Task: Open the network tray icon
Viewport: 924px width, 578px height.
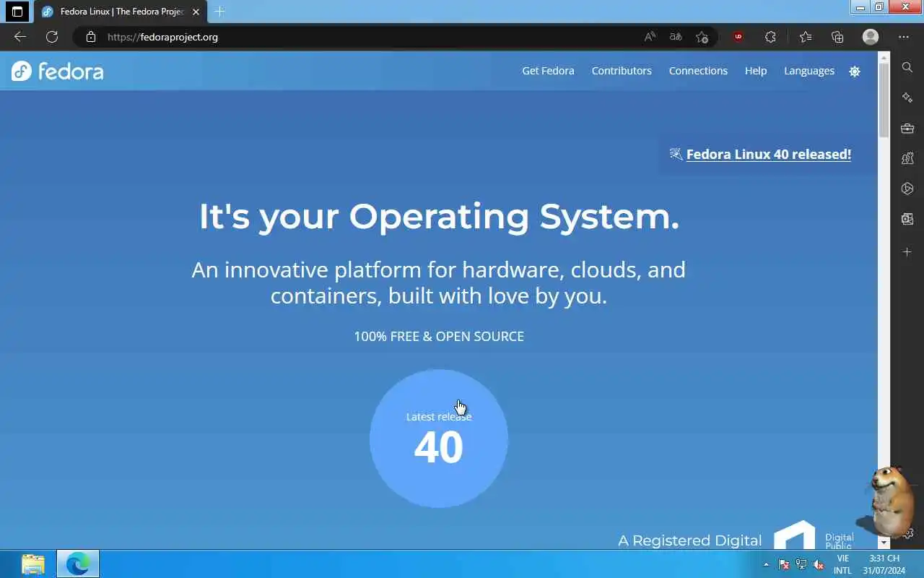Action: [801, 564]
